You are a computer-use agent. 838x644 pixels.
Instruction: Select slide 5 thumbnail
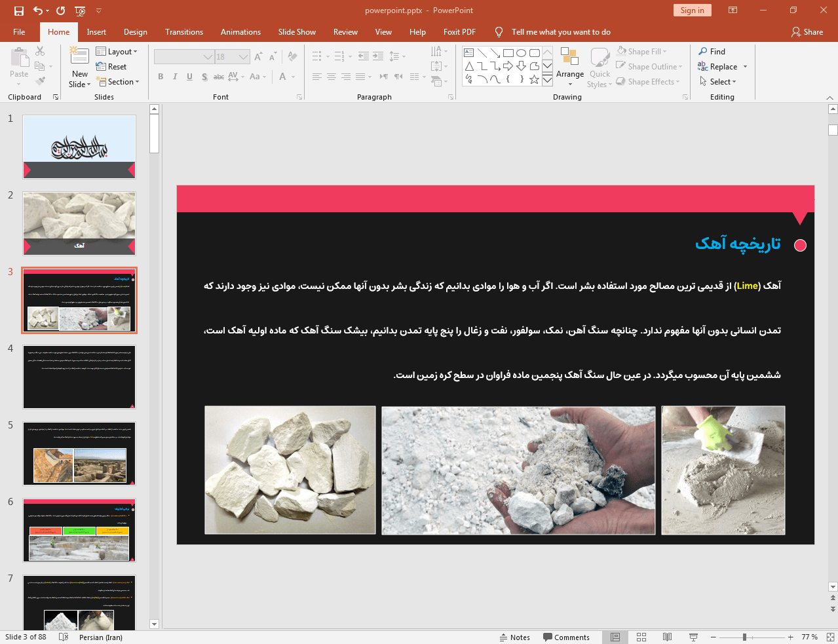pyautogui.click(x=79, y=453)
